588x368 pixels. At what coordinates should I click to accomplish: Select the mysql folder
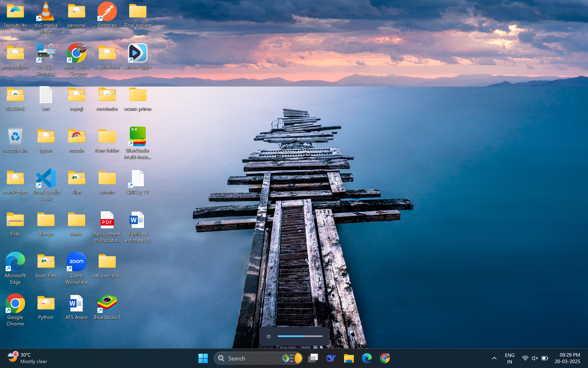point(77,95)
